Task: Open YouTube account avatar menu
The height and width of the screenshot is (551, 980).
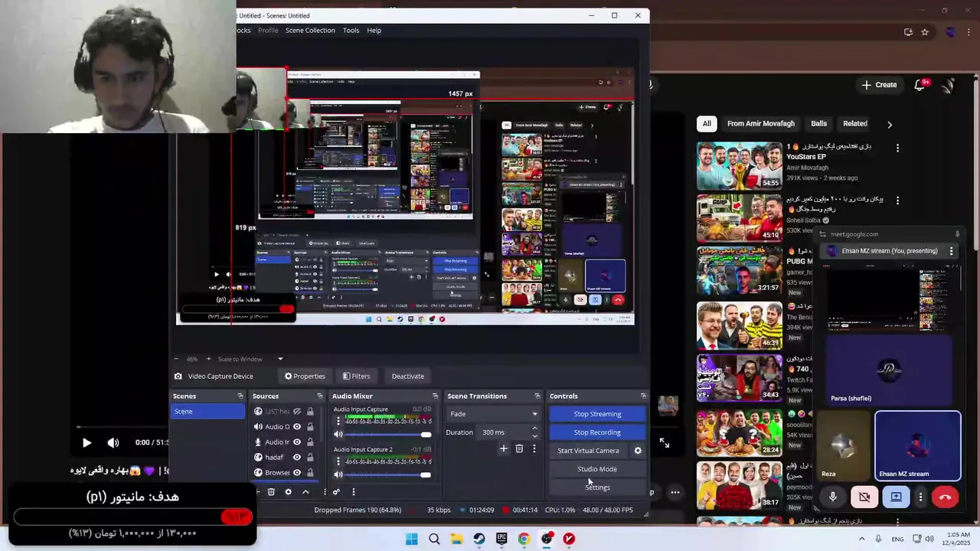Action: click(x=949, y=85)
